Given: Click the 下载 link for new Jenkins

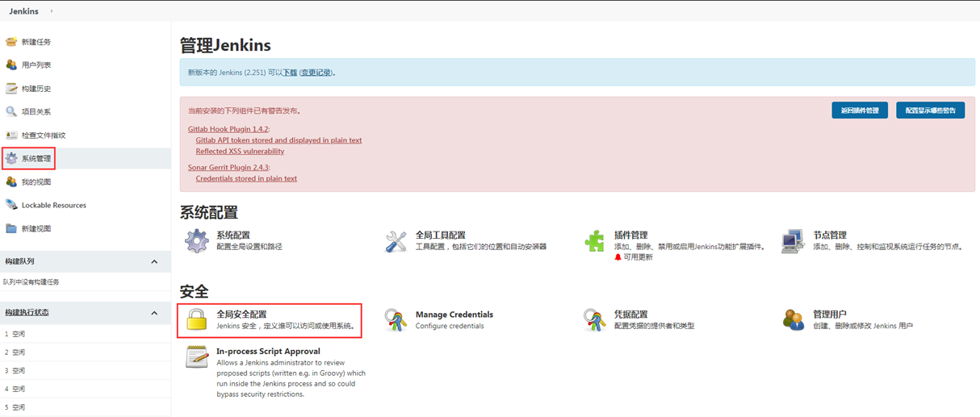Looking at the screenshot, I should 290,73.
